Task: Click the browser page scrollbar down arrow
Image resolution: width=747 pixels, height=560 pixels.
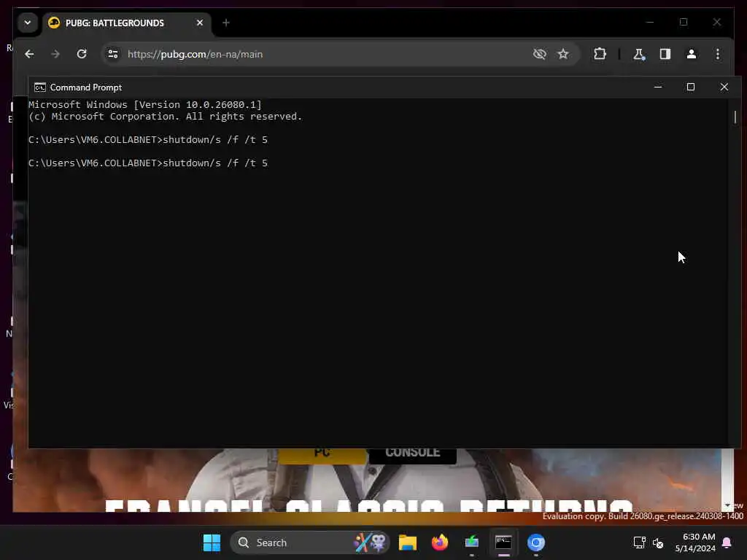Action: (727, 505)
